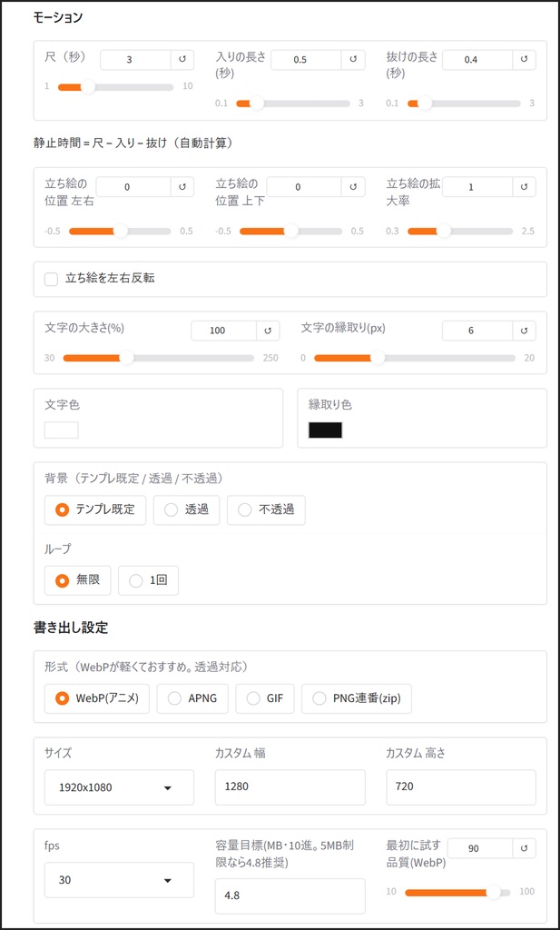Click the 入りの長さ number field
This screenshot has width=560, height=930.
[x=307, y=60]
